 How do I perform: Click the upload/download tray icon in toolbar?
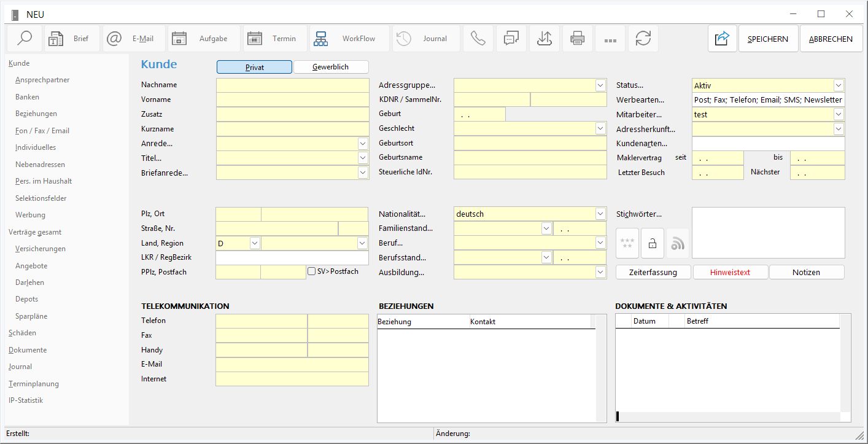coord(544,39)
